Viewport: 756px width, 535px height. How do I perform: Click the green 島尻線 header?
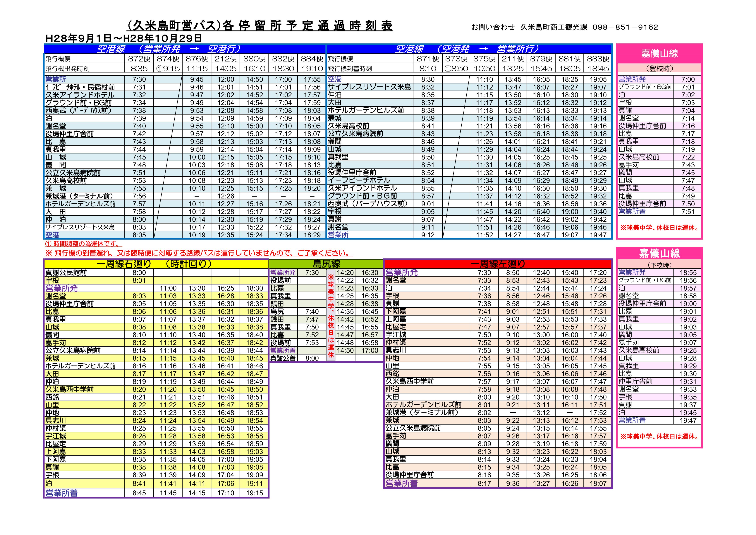(326, 264)
